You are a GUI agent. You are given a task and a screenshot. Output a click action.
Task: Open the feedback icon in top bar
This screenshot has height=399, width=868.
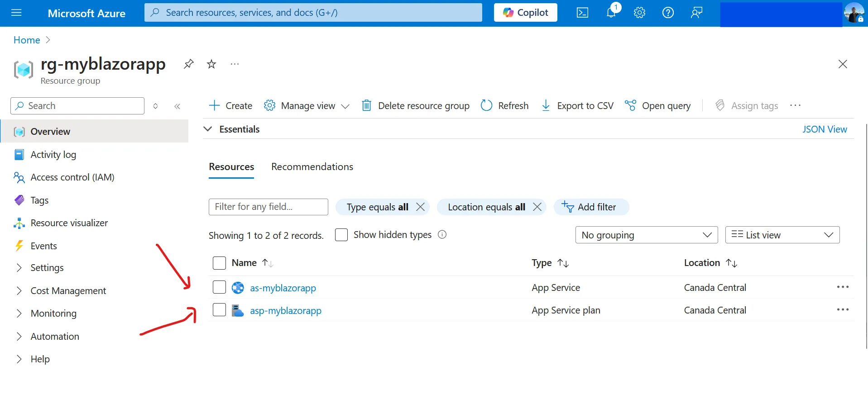(x=696, y=13)
